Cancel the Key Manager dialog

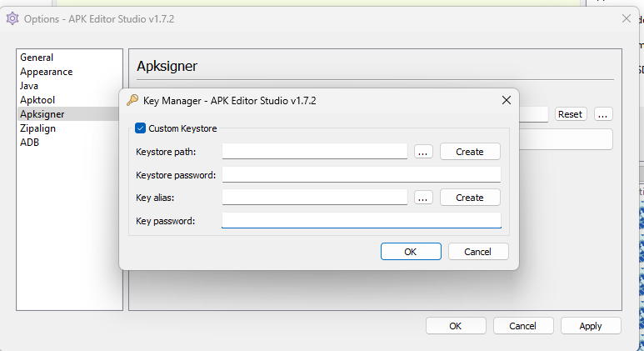click(477, 252)
